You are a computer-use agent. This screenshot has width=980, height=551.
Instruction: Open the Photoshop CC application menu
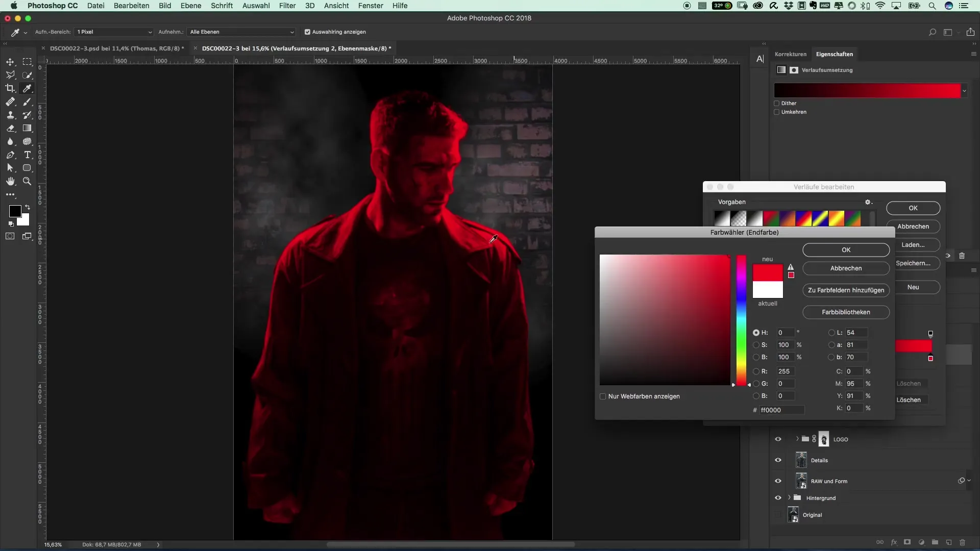point(53,6)
